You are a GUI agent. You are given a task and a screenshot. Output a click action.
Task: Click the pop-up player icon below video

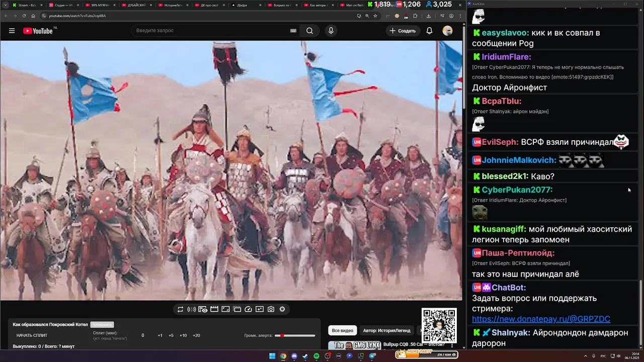click(x=237, y=309)
